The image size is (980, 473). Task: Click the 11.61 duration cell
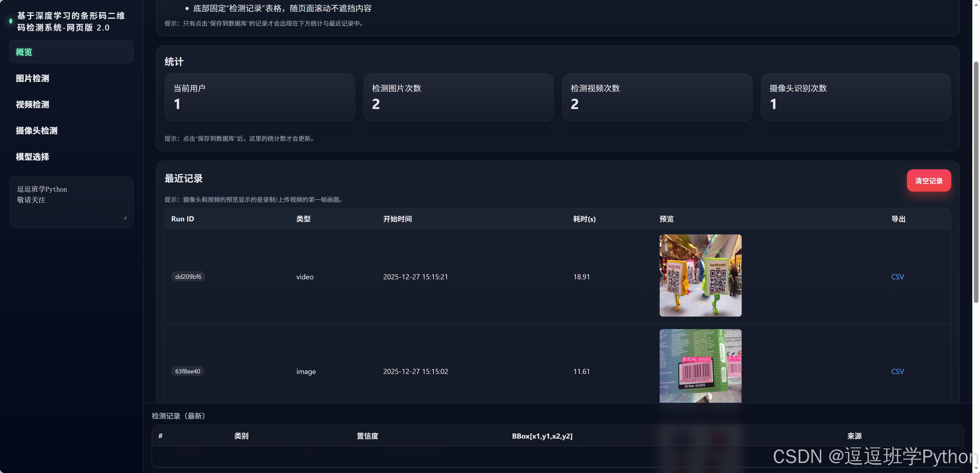[581, 371]
